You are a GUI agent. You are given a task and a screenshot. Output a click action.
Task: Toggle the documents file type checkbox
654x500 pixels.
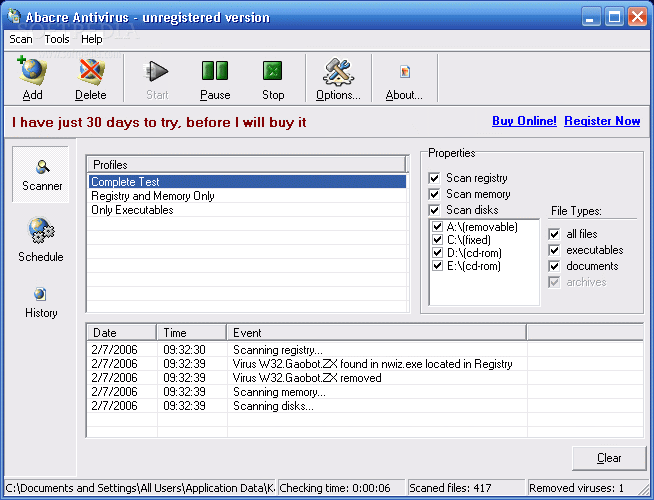(554, 266)
